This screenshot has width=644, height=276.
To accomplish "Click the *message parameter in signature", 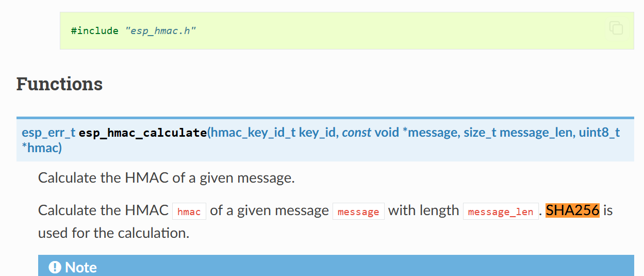I will [x=431, y=133].
